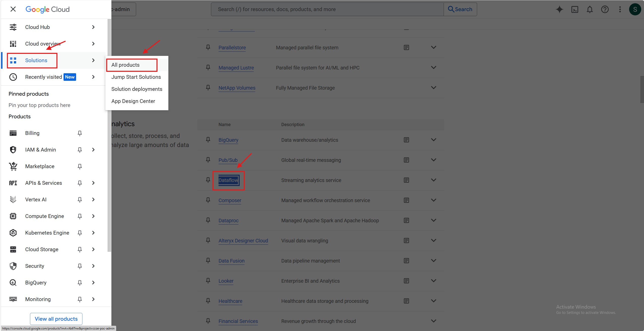Expand IAM & Admin submenu arrow
This screenshot has width=644, height=331.
coord(93,150)
